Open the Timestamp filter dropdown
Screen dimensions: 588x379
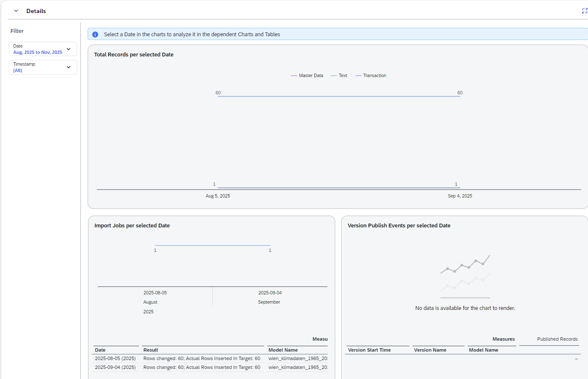click(x=68, y=67)
